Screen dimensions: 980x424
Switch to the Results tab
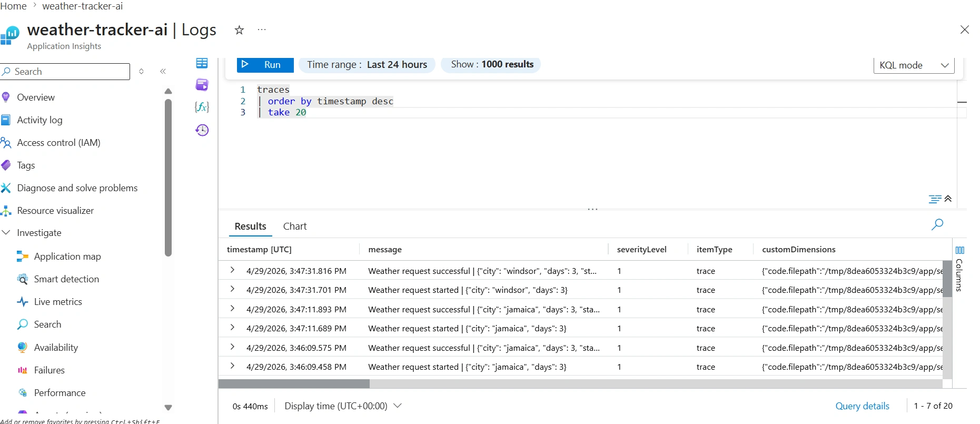coord(250,226)
